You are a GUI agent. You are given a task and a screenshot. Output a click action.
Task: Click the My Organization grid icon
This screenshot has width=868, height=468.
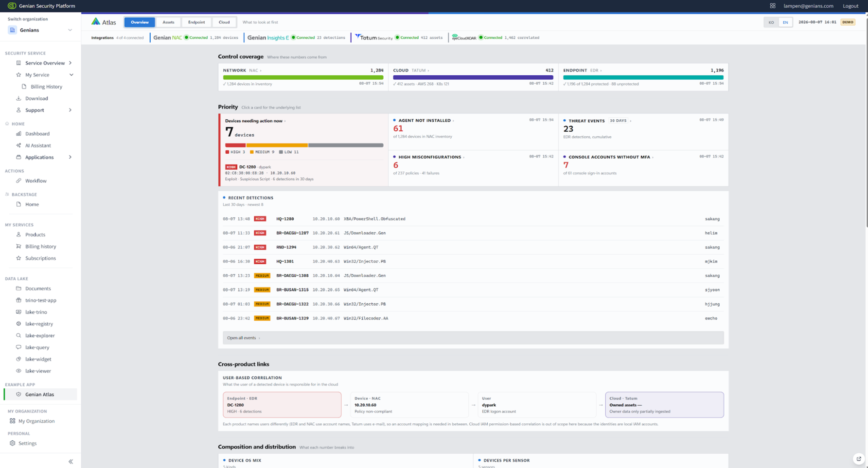coord(12,421)
